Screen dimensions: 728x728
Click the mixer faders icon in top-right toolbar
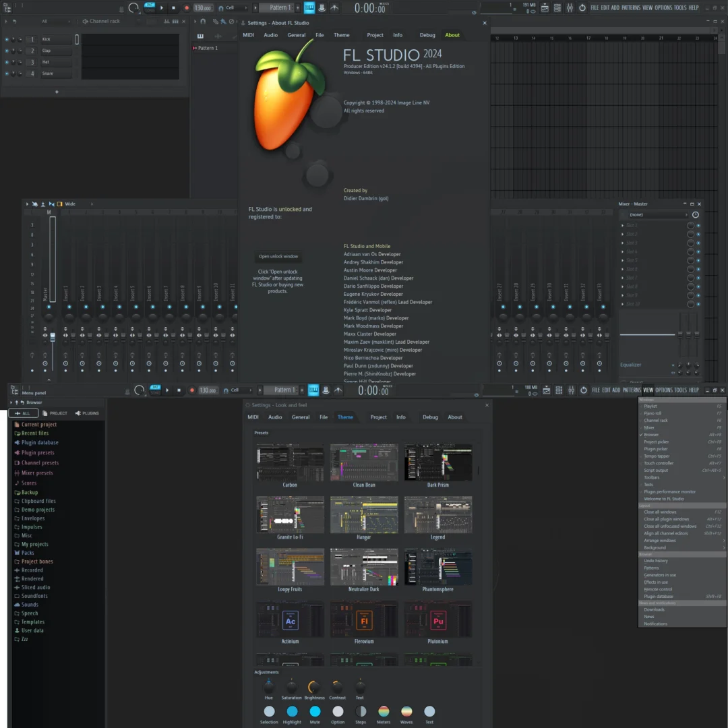click(570, 7)
